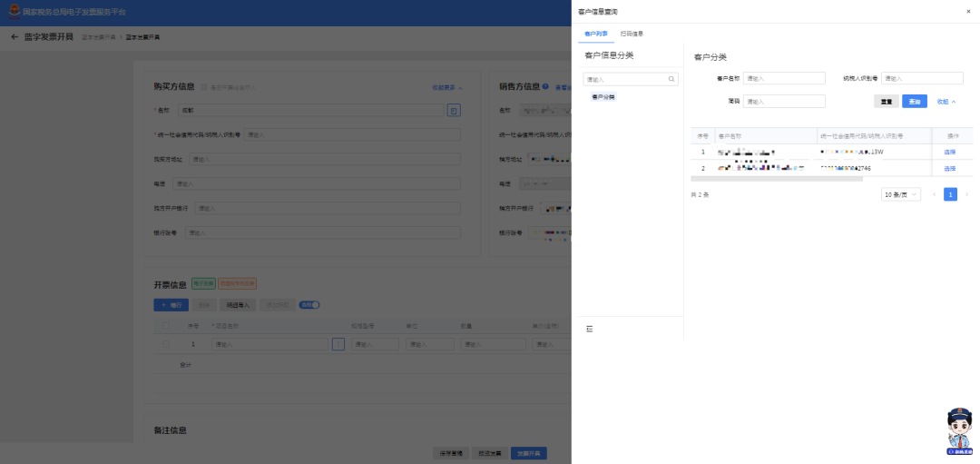This screenshot has width=980, height=464.
Task: Click the help icon next to 销售方信息
Action: click(545, 87)
